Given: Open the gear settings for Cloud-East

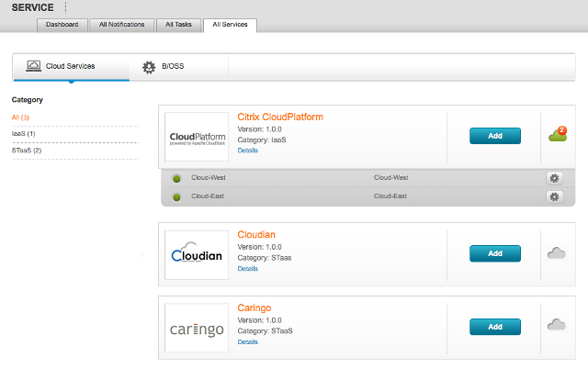Looking at the screenshot, I should point(554,196).
